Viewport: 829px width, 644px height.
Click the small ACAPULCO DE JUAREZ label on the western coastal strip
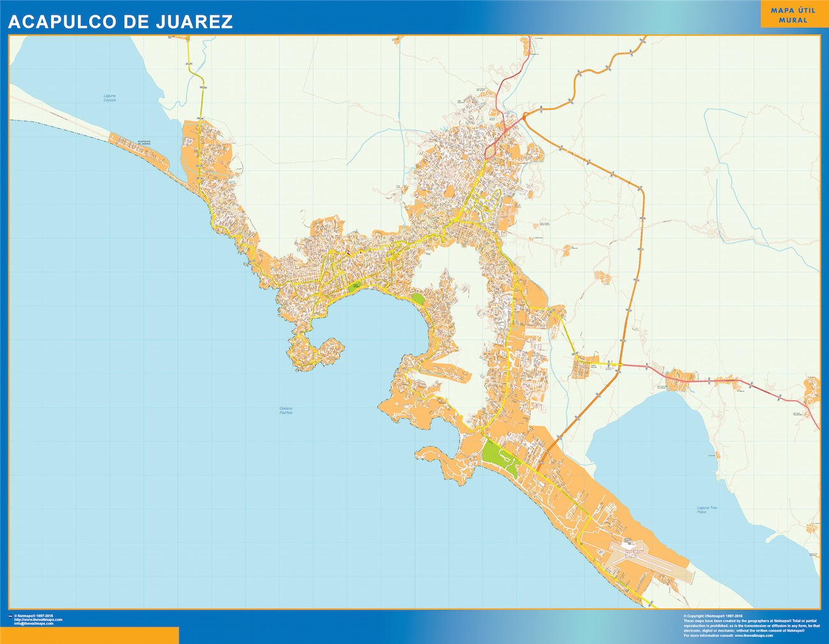coord(144,142)
